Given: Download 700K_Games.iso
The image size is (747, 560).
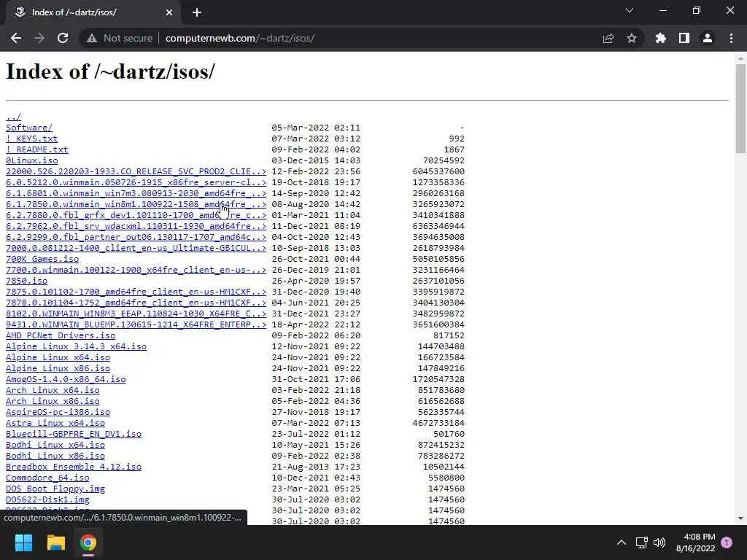Looking at the screenshot, I should coord(42,259).
